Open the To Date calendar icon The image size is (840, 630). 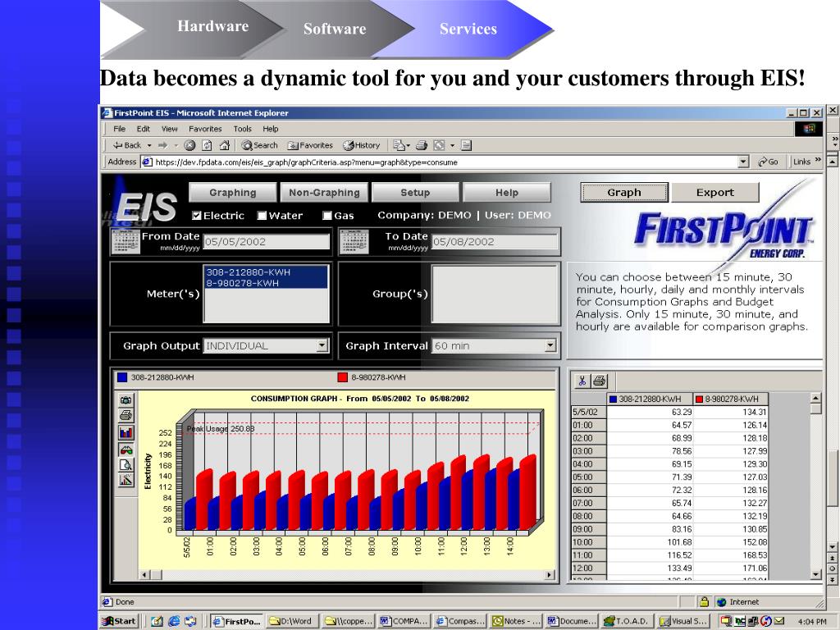tap(354, 242)
